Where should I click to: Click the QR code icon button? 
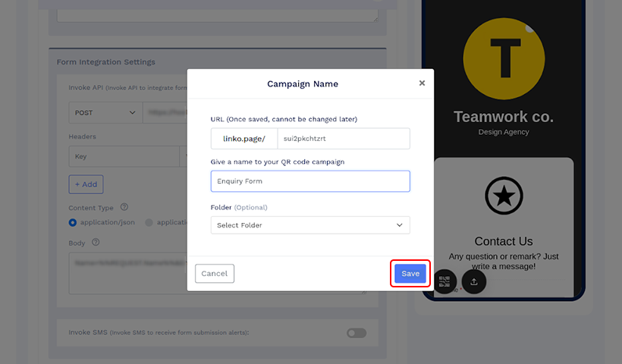tap(445, 281)
